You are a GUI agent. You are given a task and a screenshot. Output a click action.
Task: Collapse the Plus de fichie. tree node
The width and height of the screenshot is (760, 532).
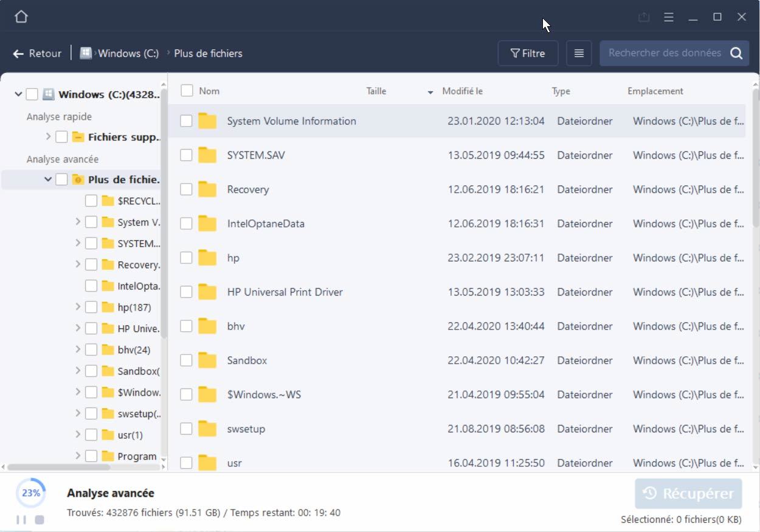click(48, 179)
